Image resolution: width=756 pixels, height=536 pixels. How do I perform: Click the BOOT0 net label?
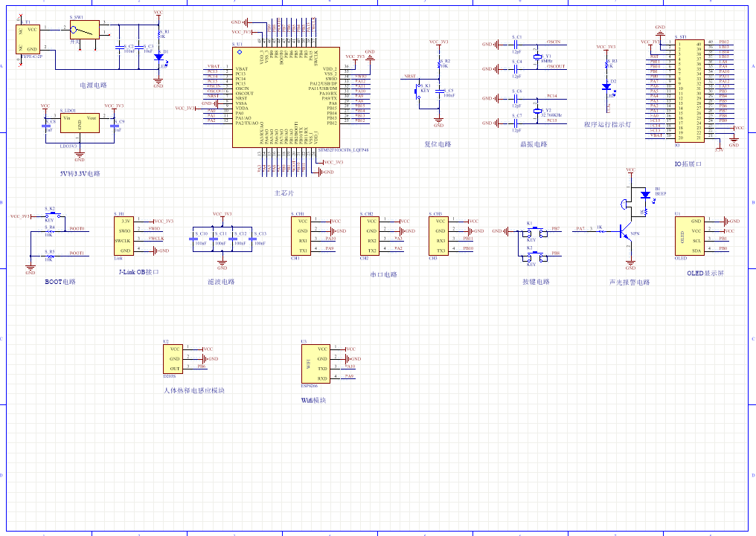pyautogui.click(x=77, y=229)
